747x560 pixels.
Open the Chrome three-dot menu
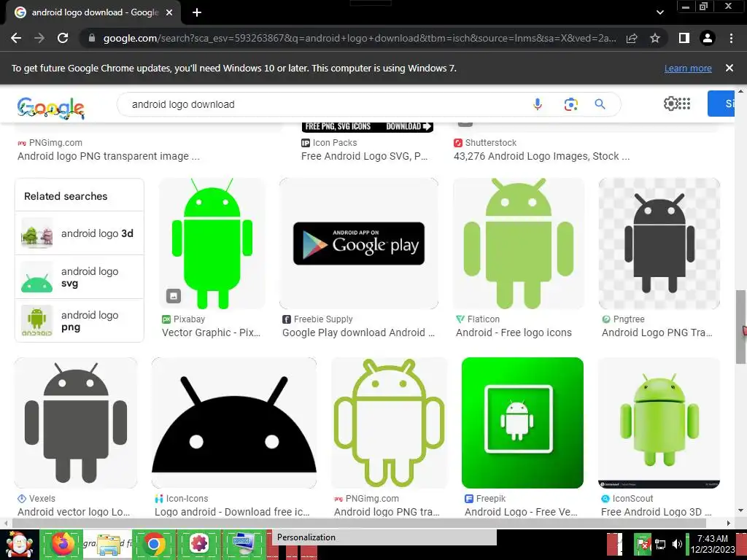(731, 38)
